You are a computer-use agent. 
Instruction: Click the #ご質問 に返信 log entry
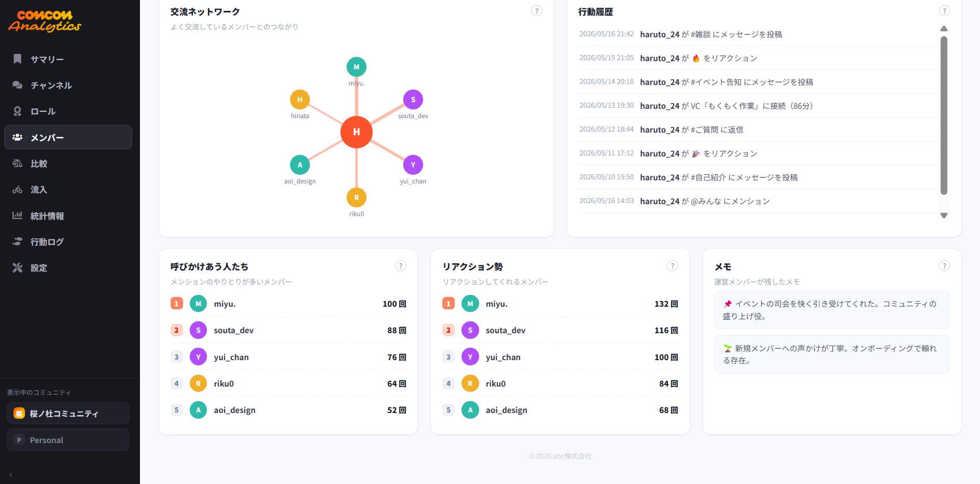[758, 130]
